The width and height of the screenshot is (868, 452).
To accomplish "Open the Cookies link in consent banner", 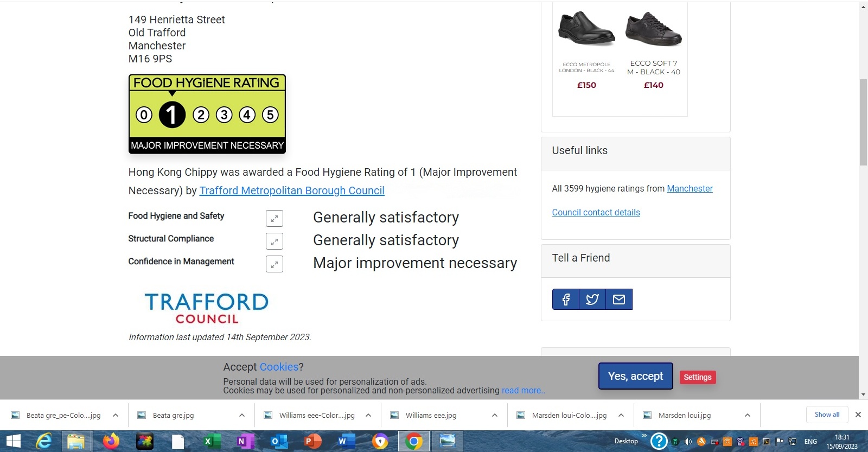I will [279, 367].
